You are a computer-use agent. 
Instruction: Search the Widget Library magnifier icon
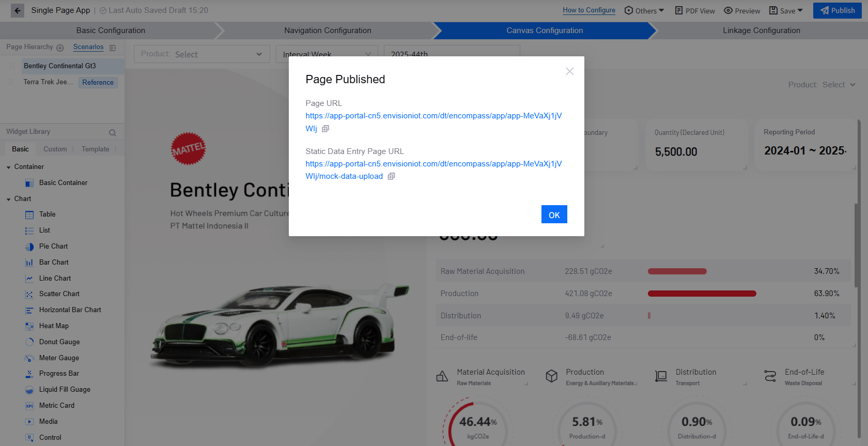[x=112, y=132]
